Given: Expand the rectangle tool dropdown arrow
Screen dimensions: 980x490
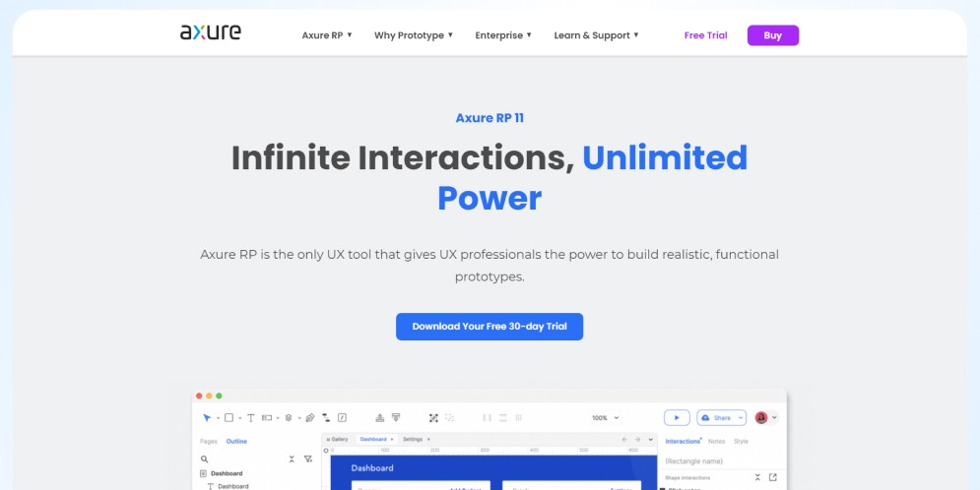Looking at the screenshot, I should pos(240,418).
